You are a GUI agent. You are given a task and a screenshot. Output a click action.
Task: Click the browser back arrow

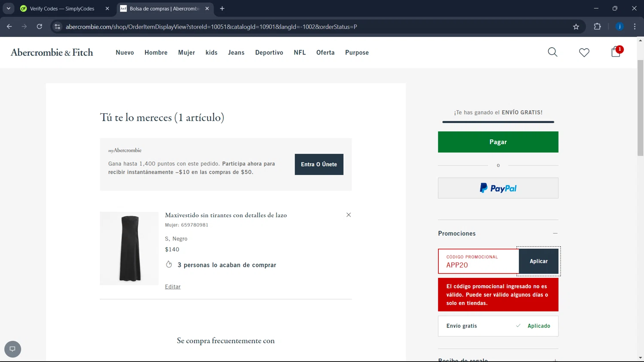click(9, 27)
